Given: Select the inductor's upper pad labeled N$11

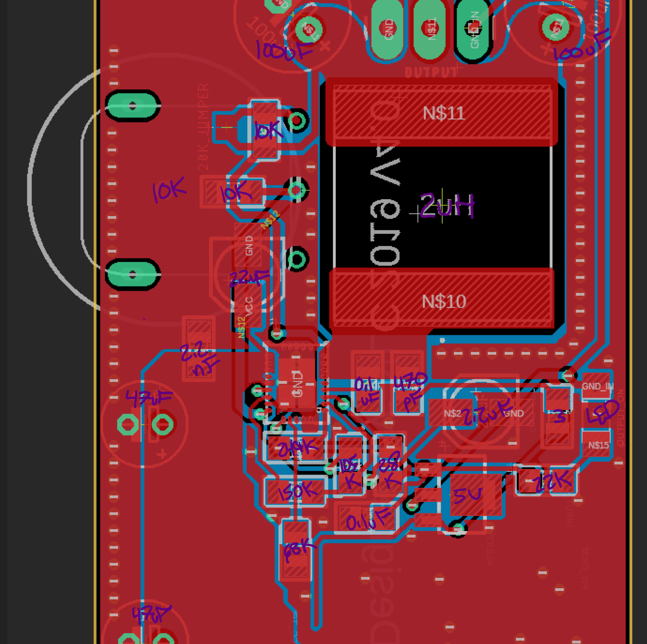Looking at the screenshot, I should click(442, 112).
